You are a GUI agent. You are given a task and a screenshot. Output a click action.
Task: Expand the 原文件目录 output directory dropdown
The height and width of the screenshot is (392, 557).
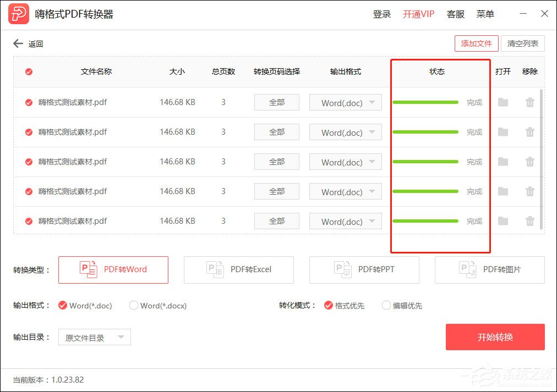tap(94, 337)
